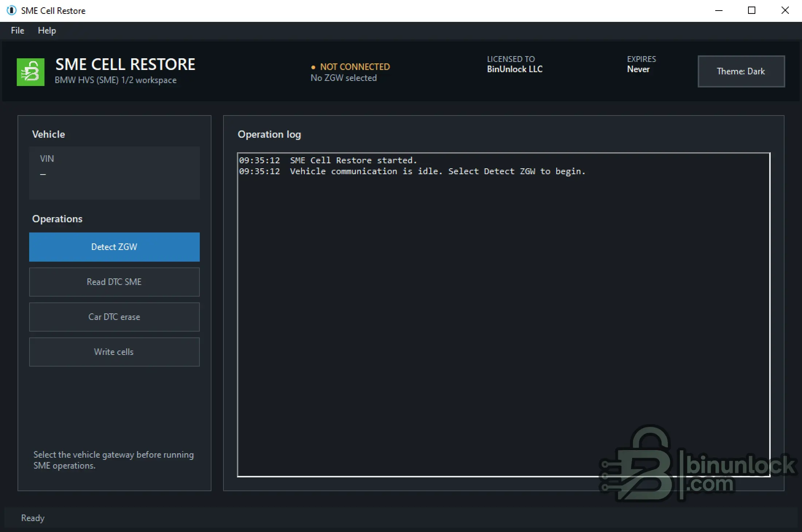802x532 pixels.
Task: Click the EXPIRES label
Action: click(x=641, y=59)
